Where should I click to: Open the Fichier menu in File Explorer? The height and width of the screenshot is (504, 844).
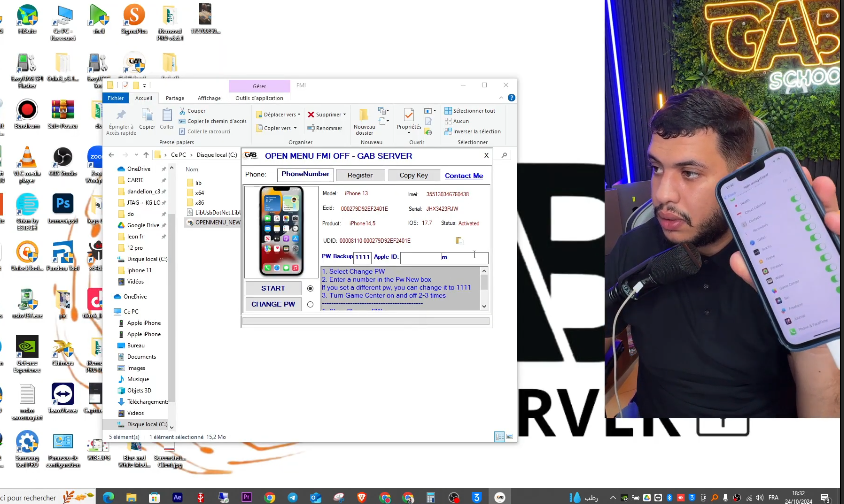pyautogui.click(x=115, y=98)
